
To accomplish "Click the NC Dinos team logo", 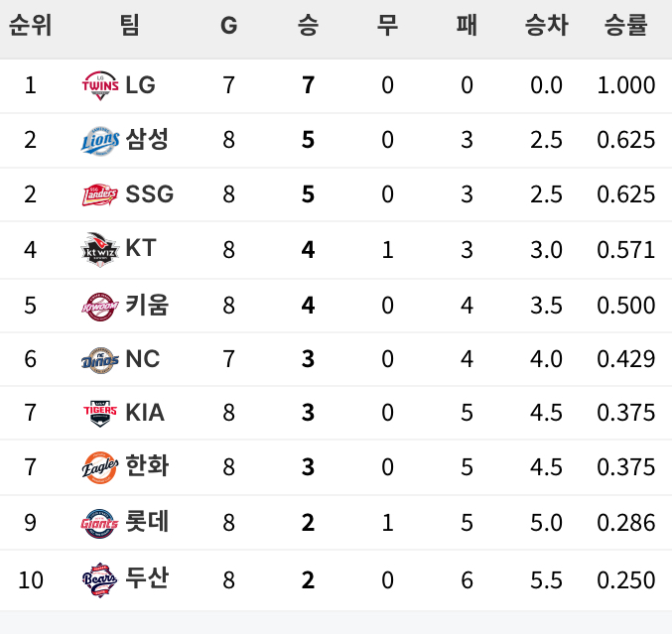I will (x=100, y=359).
